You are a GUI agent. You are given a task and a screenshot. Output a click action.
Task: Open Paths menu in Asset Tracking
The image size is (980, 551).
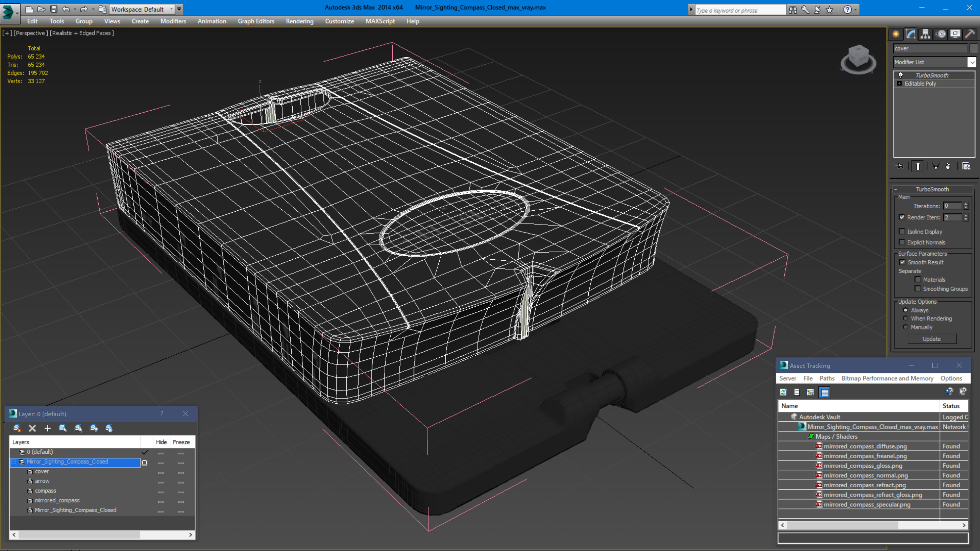pyautogui.click(x=827, y=378)
